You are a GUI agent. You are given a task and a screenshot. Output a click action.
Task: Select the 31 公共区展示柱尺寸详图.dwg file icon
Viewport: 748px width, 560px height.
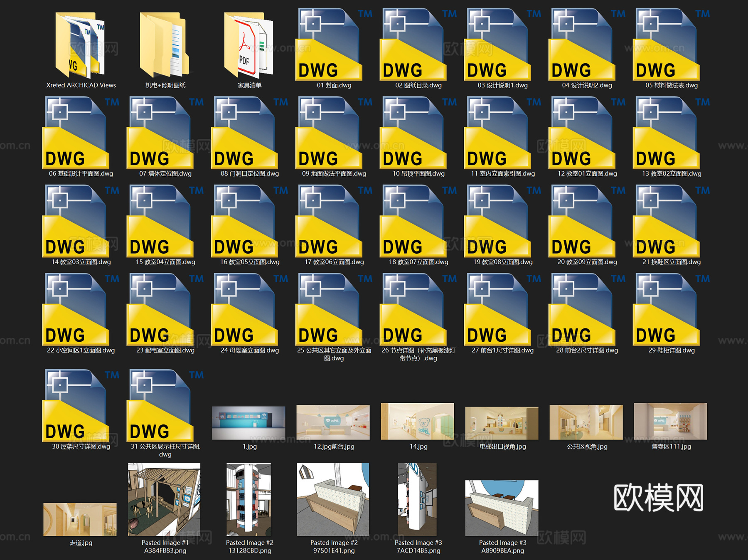point(160,406)
